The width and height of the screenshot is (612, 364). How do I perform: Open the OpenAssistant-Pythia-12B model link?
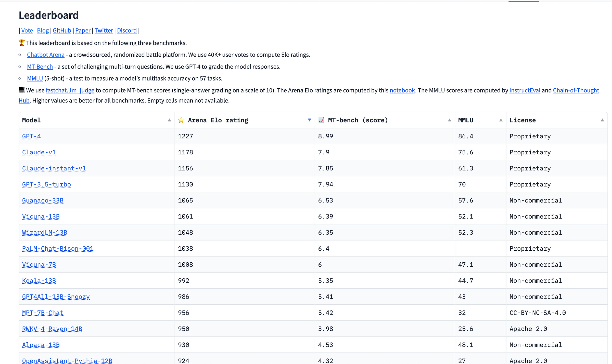click(x=67, y=361)
